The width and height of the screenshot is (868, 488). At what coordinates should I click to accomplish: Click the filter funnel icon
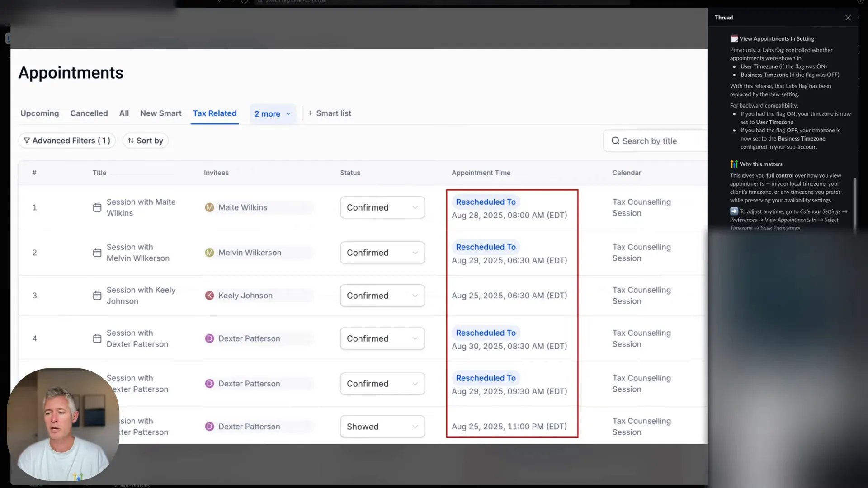[27, 141]
